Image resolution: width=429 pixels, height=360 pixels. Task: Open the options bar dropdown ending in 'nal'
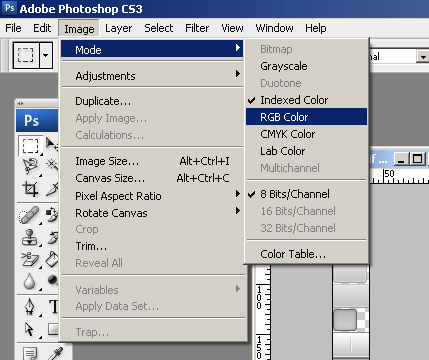[x=423, y=57]
